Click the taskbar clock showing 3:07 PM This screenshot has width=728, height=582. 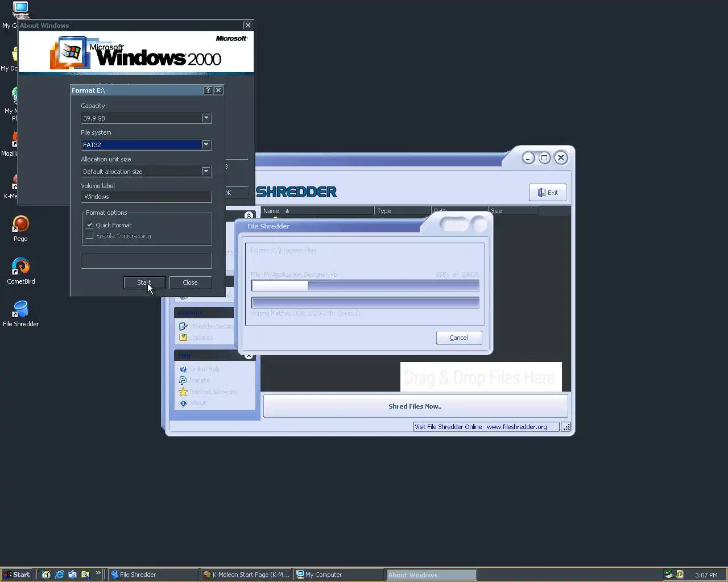[706, 575]
